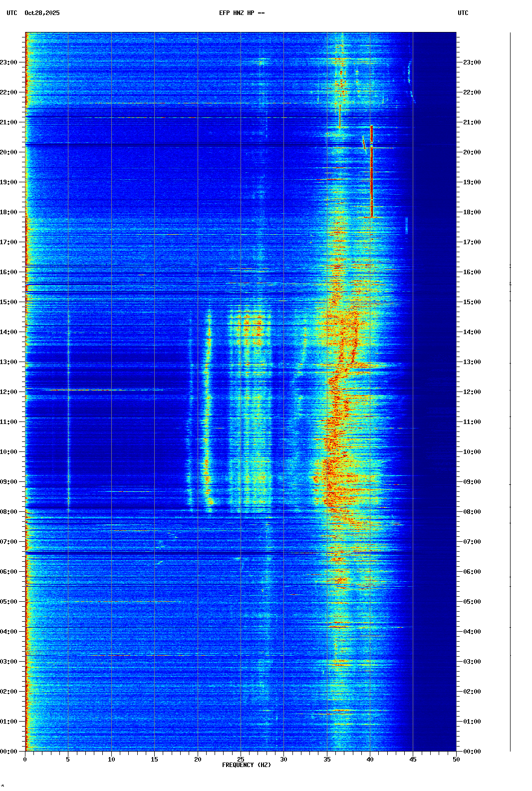
Task: Select the 12:00 label on the right time axis
Action: point(472,392)
